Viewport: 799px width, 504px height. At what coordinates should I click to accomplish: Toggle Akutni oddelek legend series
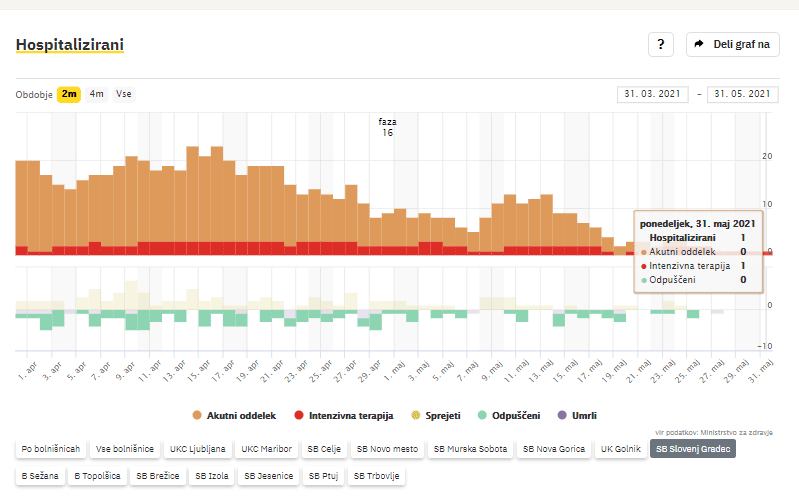tap(232, 414)
